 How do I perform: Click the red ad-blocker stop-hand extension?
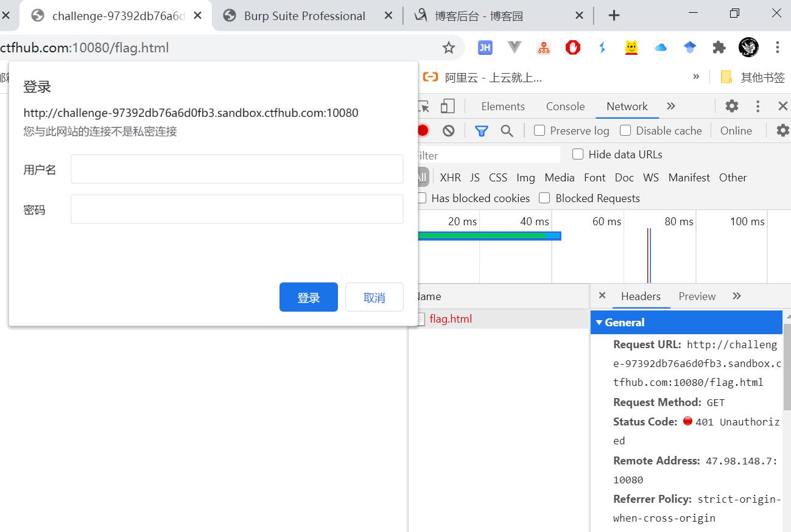pyautogui.click(x=573, y=47)
